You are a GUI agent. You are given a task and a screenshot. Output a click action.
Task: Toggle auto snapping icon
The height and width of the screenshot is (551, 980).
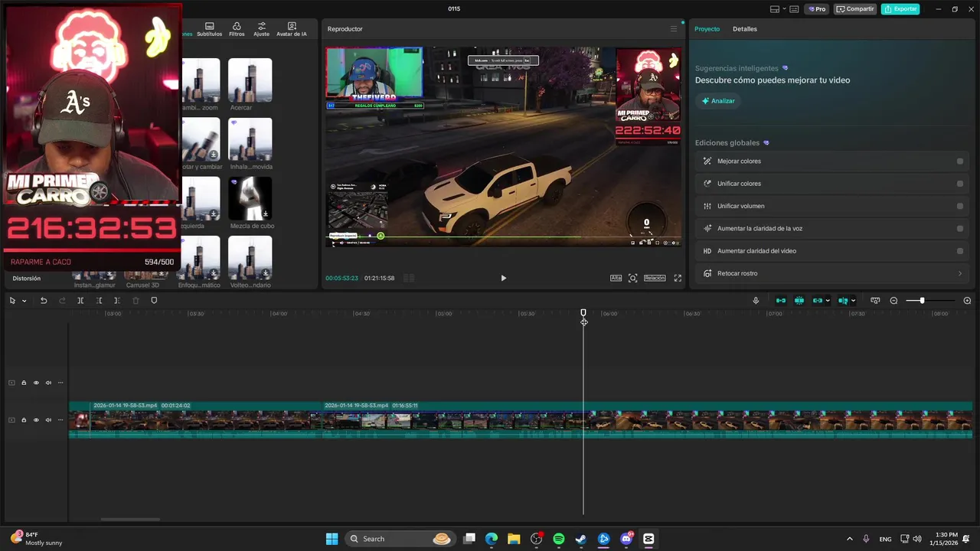coord(799,301)
